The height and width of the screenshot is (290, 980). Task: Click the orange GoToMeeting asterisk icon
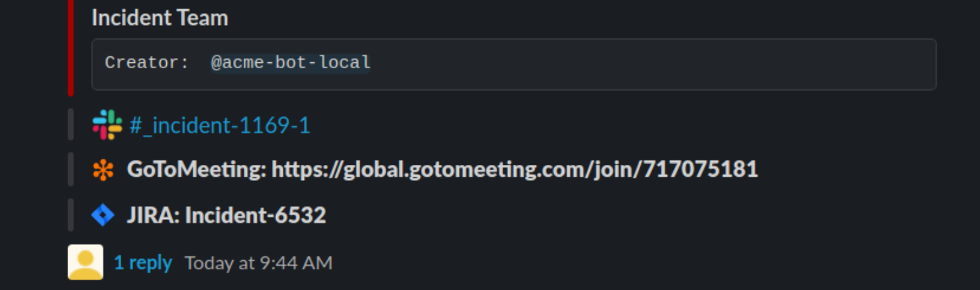tap(103, 170)
